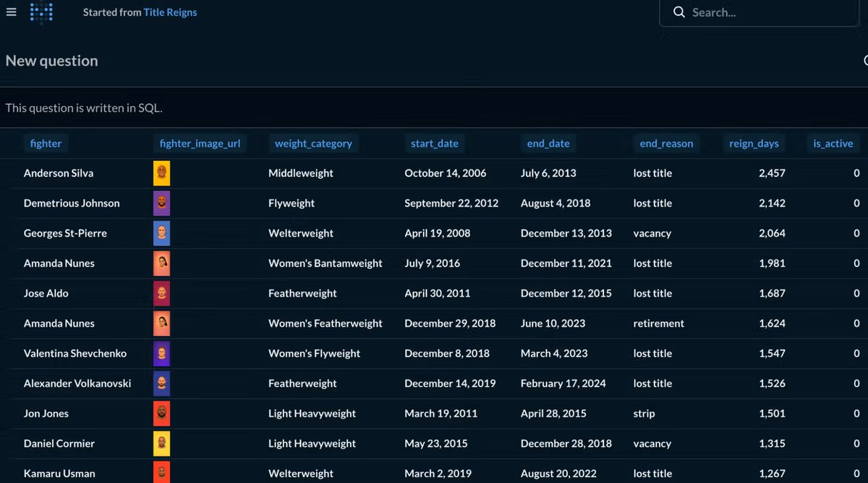This screenshot has width=868, height=483.
Task: Open Demetrious Johnson's fighter image thumbnail
Action: click(162, 203)
